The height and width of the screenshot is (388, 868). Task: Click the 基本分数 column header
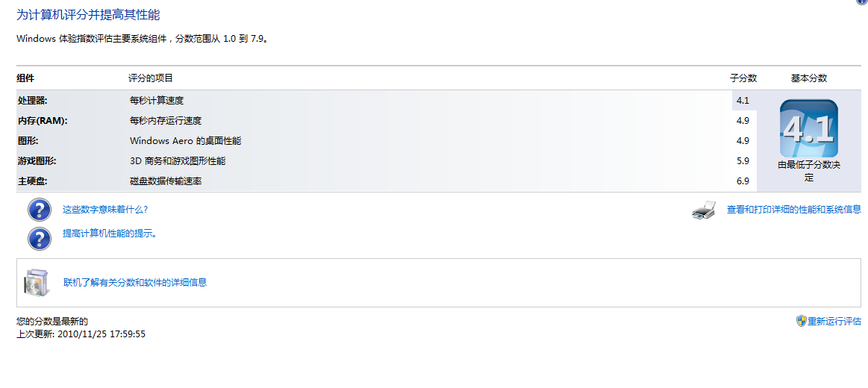click(x=809, y=78)
